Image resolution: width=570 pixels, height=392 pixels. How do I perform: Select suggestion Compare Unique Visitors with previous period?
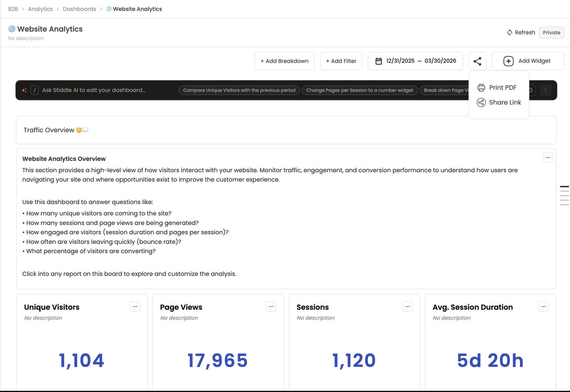(239, 90)
